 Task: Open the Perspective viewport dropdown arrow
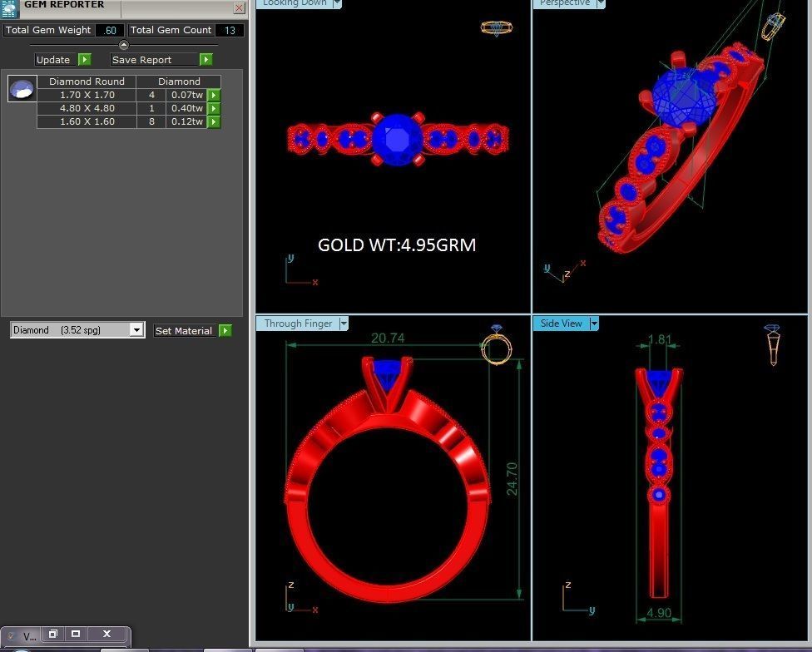[601, 3]
